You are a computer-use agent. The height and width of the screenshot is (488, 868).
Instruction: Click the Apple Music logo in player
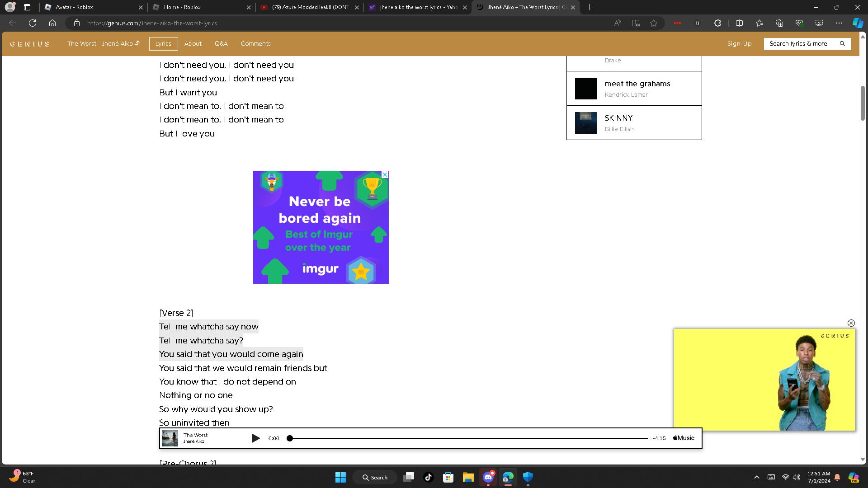(684, 438)
